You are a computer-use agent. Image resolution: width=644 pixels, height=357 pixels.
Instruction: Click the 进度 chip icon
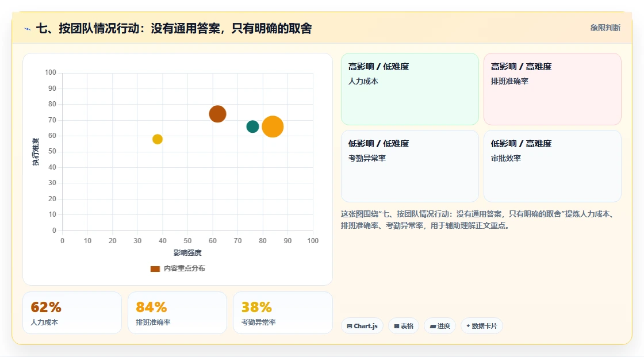click(433, 326)
